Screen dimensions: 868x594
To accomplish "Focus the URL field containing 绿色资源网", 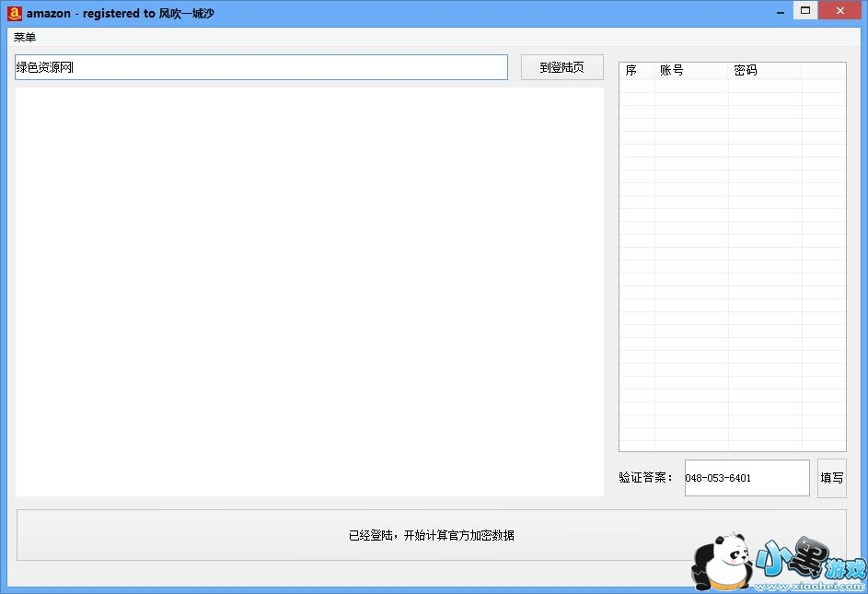I will point(261,67).
